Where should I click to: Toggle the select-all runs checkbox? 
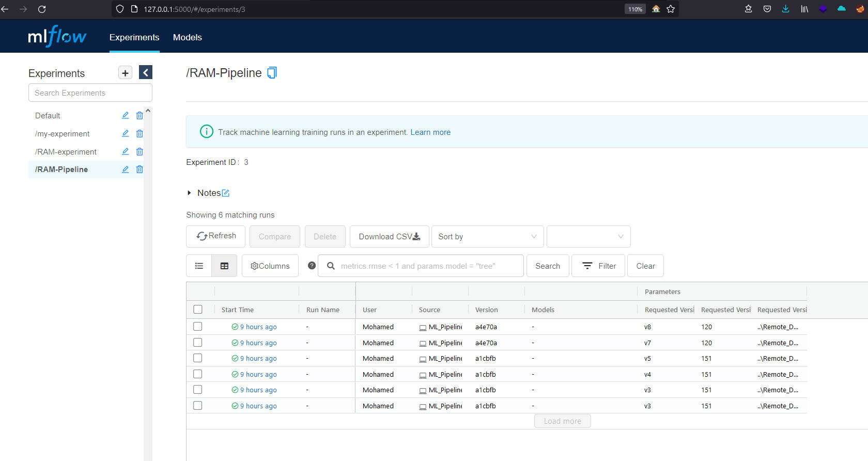198,309
